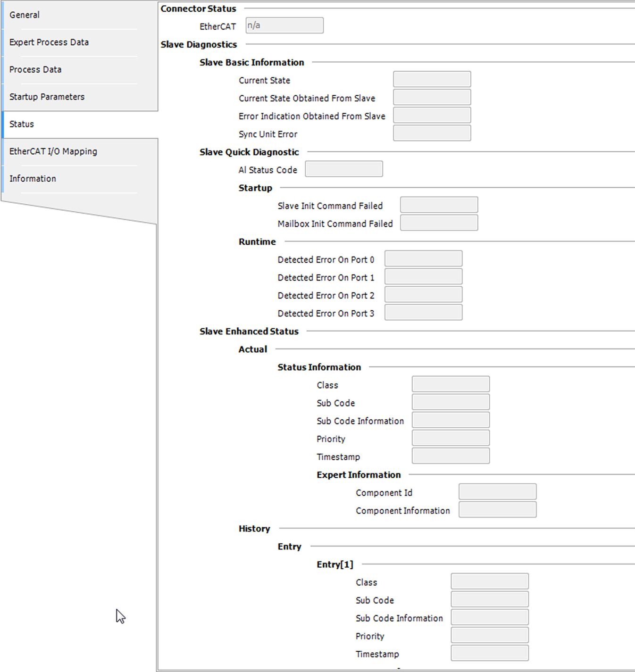Focus the AL Status Code field
Viewport: 635px width, 672px height.
click(343, 169)
